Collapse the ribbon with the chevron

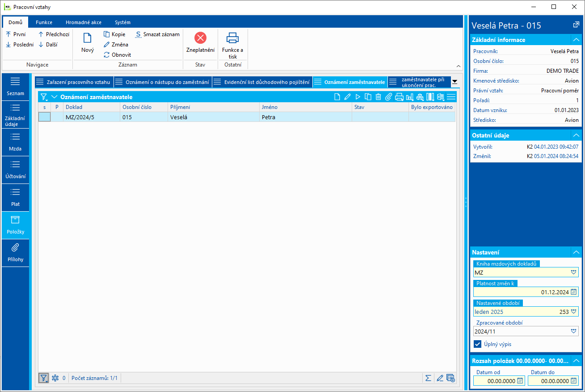click(458, 66)
